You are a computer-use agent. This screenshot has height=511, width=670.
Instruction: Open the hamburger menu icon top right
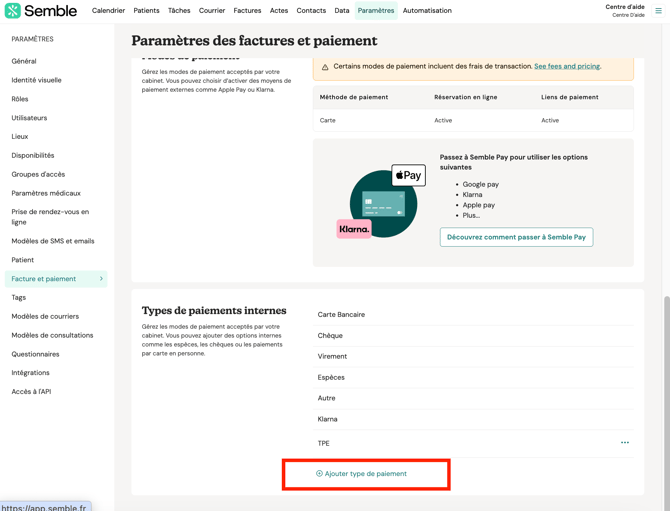(x=658, y=11)
